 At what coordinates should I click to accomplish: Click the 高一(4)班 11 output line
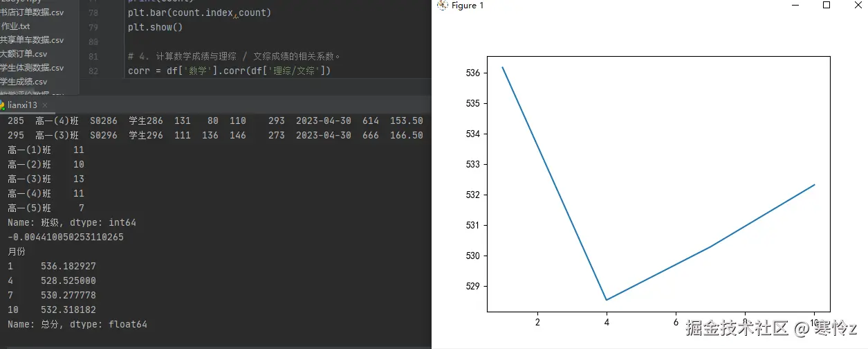[x=46, y=193]
